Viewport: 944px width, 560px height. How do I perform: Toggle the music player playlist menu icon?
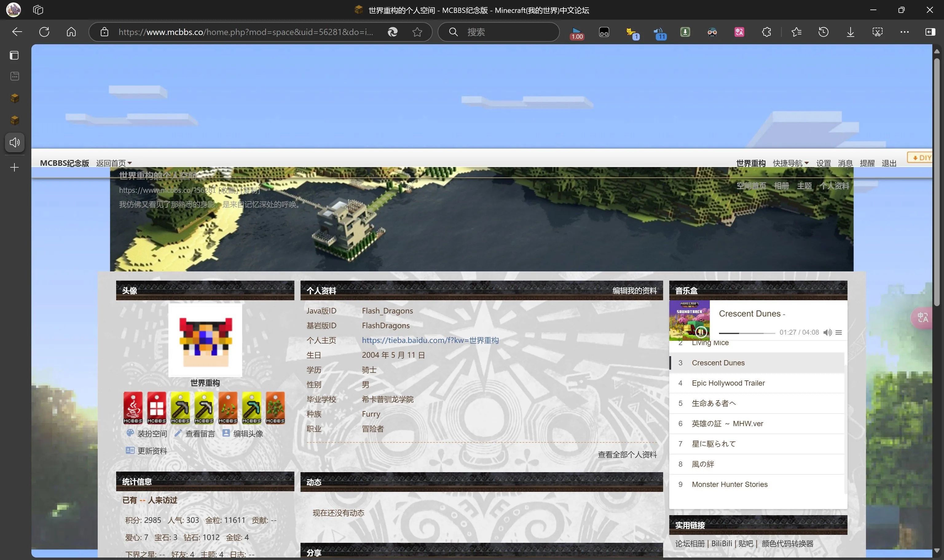click(839, 332)
